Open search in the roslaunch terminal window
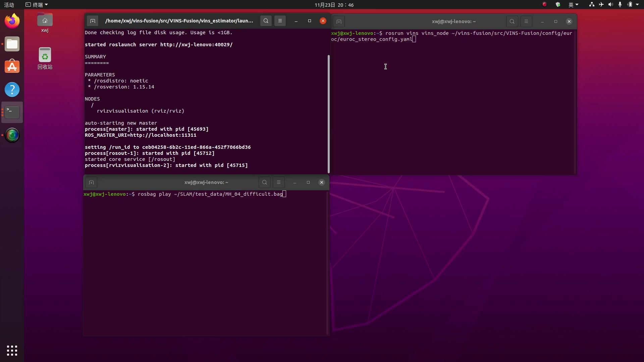The image size is (644, 362). coord(266,21)
